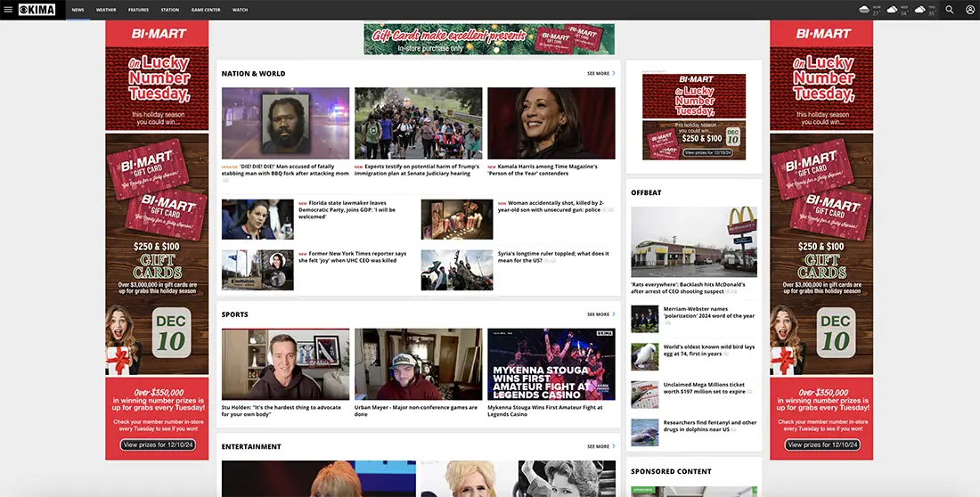Open unclaimed Mega Millions ticket headline
The image size is (980, 497).
tap(705, 388)
